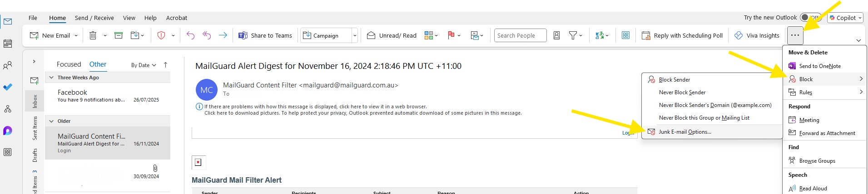Click the attachment paperclip on 30/09/2024 message
868x194 pixels.
[155, 168]
